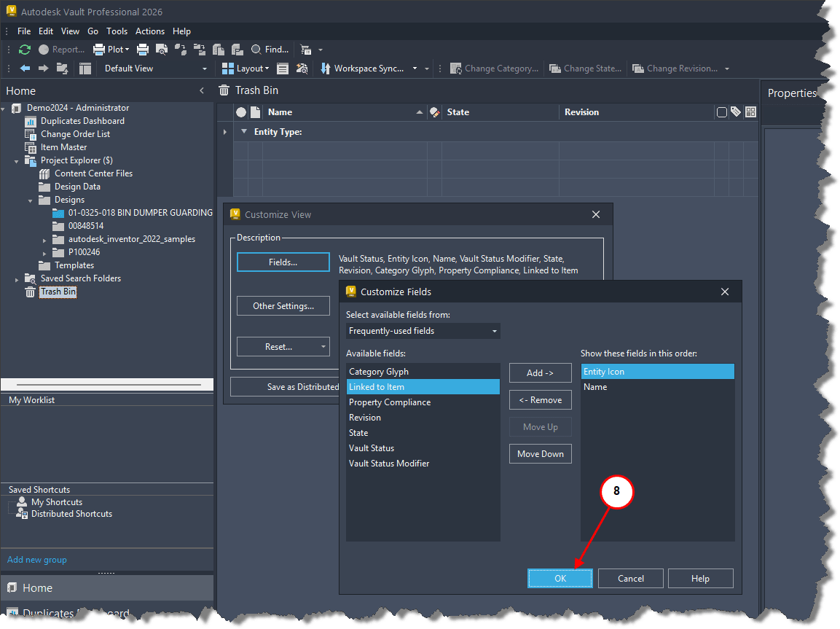Open the Plot command
Viewport: 840px width, 629px height.
click(111, 50)
